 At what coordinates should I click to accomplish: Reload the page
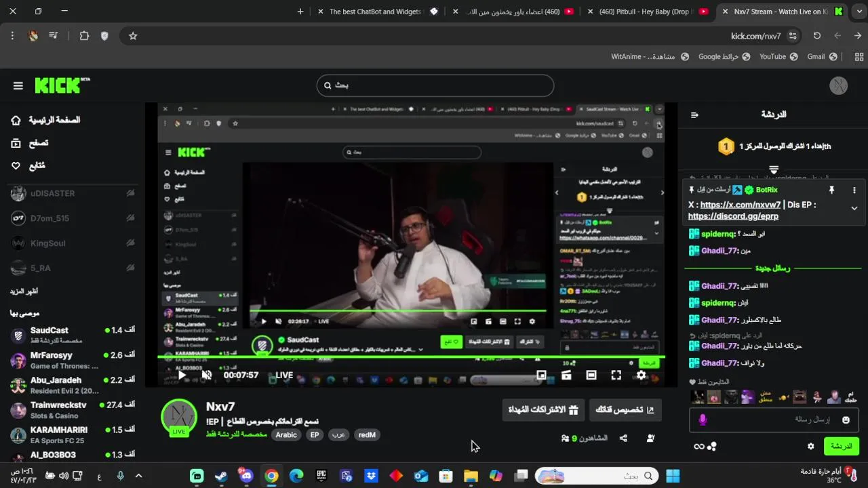(x=817, y=36)
